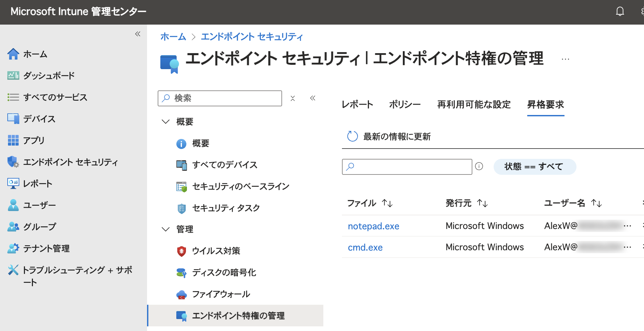Open the 再利用可能な設定 tab
The width and height of the screenshot is (644, 331).
(x=474, y=105)
